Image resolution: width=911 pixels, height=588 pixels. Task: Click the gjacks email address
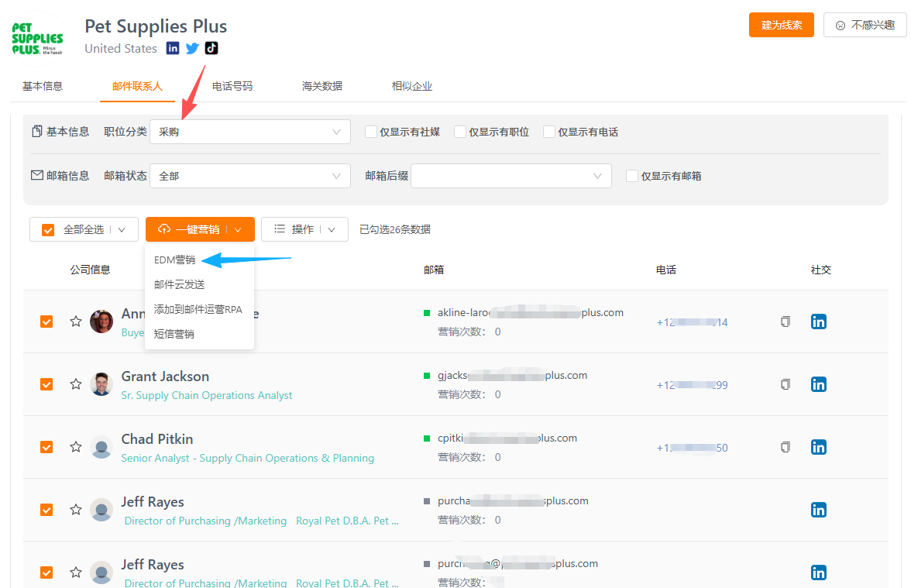pyautogui.click(x=513, y=375)
